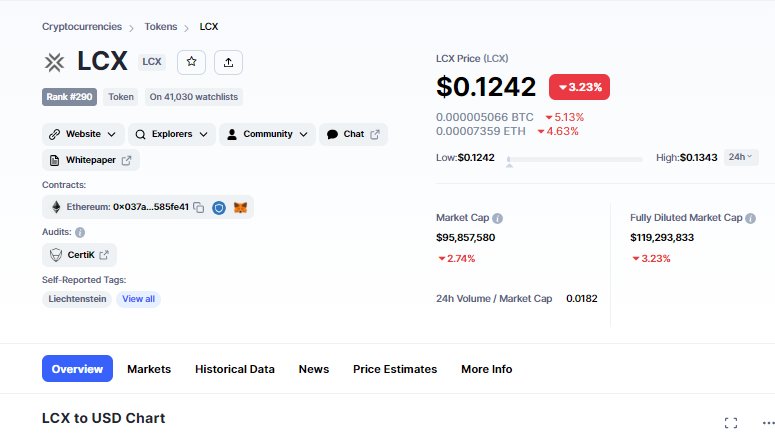The image size is (775, 436).
Task: Open chart more options ellipsis
Action: (769, 423)
